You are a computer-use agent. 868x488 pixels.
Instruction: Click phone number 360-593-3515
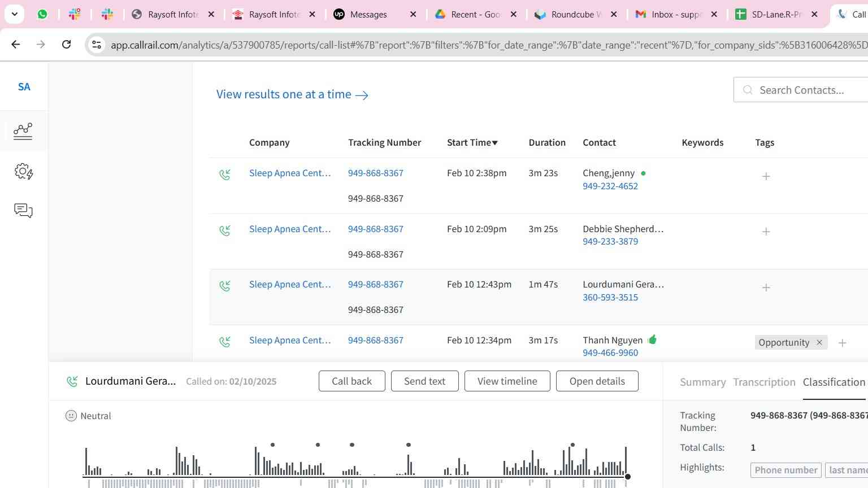point(610,297)
